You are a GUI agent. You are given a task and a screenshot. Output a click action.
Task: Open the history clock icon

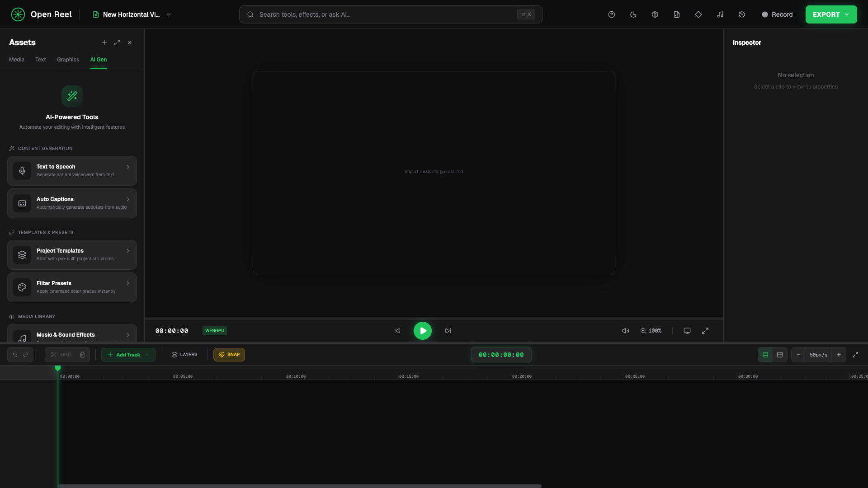pos(742,14)
